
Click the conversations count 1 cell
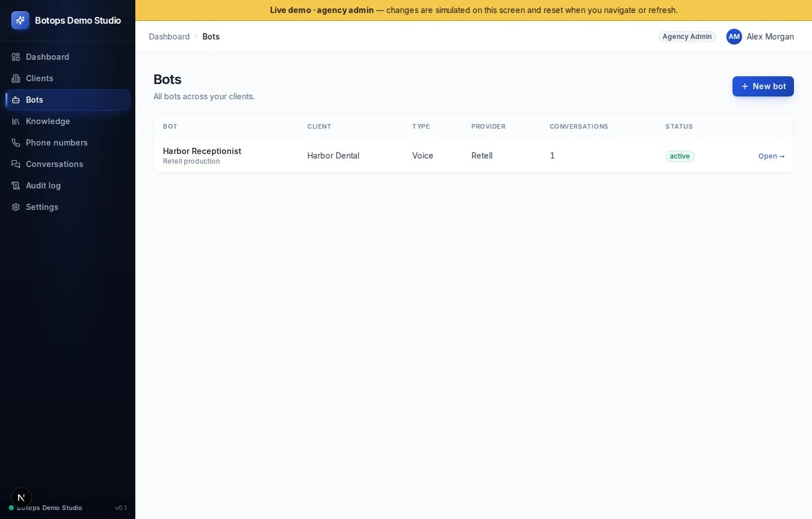pos(552,156)
